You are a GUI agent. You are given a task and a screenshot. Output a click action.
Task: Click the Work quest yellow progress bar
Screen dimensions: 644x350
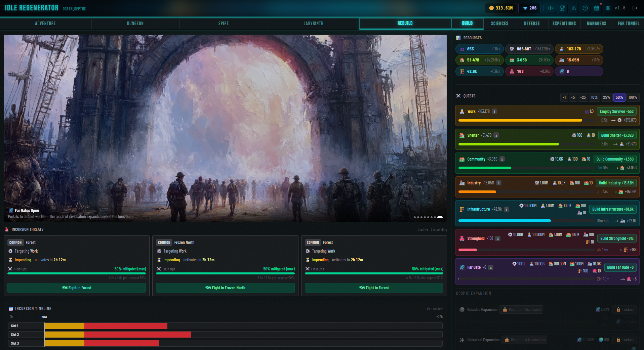[x=526, y=120]
